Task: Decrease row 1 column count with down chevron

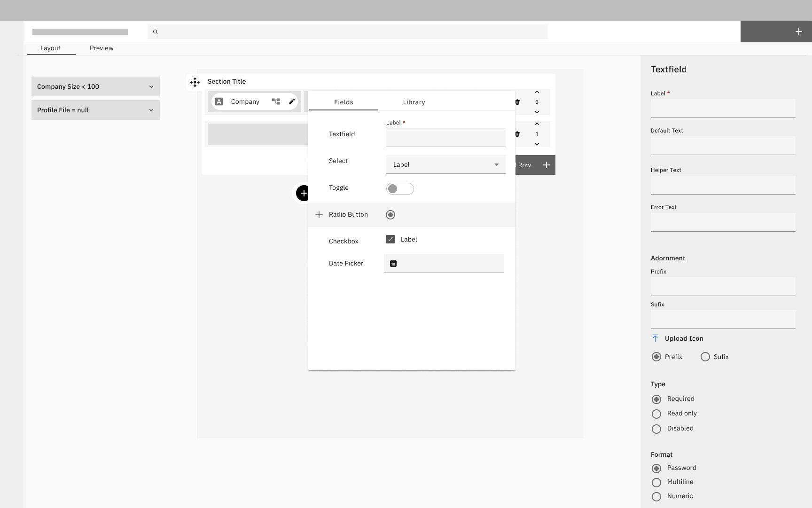Action: click(537, 144)
